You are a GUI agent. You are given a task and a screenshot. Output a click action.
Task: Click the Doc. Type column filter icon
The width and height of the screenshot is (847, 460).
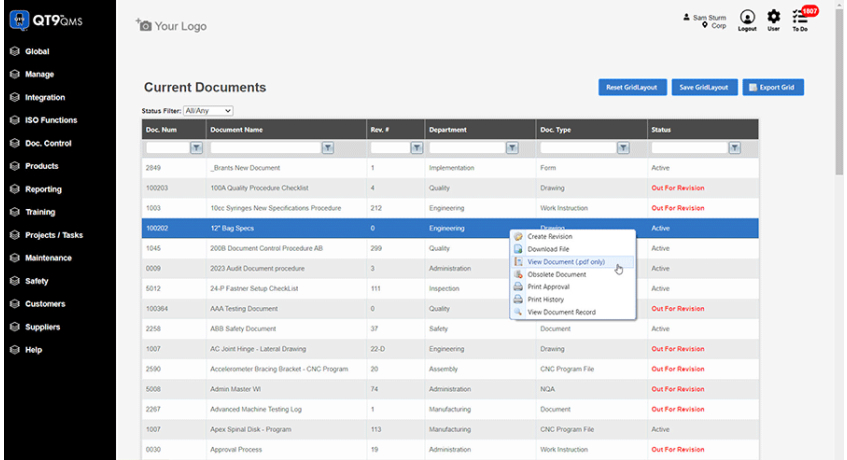point(623,148)
